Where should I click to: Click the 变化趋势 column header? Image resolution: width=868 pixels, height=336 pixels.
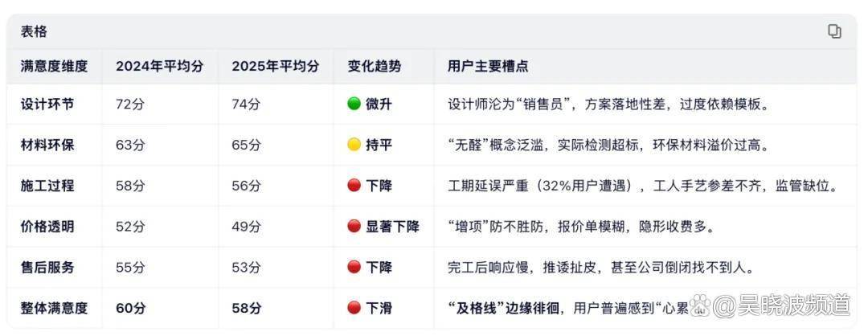pos(375,67)
